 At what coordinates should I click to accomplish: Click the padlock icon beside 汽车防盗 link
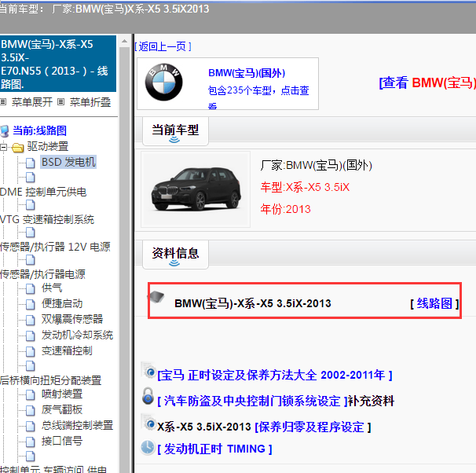148,396
